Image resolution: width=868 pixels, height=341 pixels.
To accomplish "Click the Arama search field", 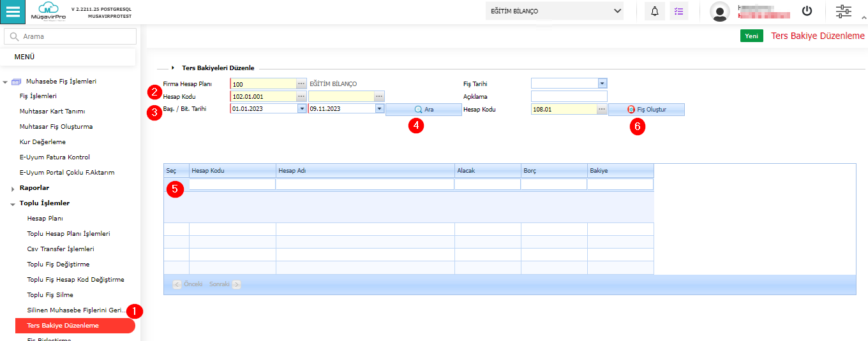I will [x=70, y=37].
